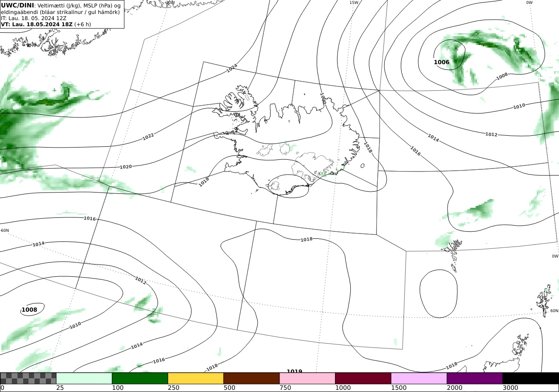Pick the dark red 1000–1500 legend swatch

tap(363, 378)
